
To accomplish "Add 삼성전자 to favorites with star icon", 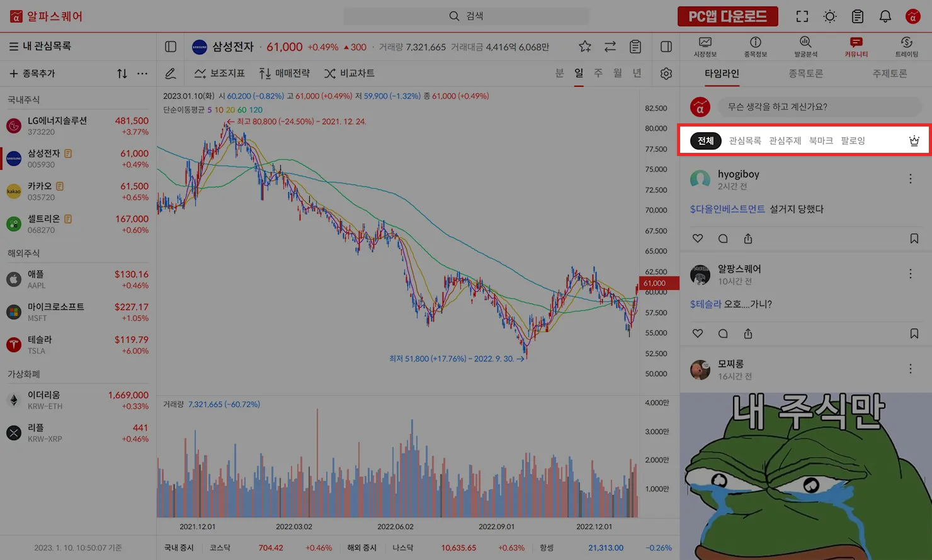I will click(585, 47).
